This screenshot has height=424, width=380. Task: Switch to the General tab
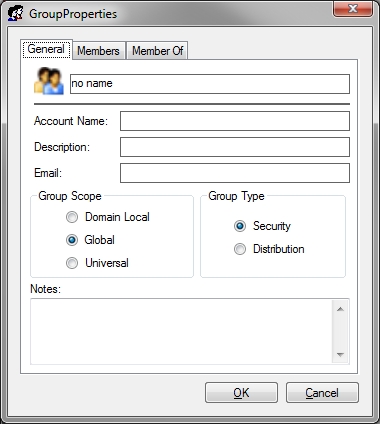point(46,49)
